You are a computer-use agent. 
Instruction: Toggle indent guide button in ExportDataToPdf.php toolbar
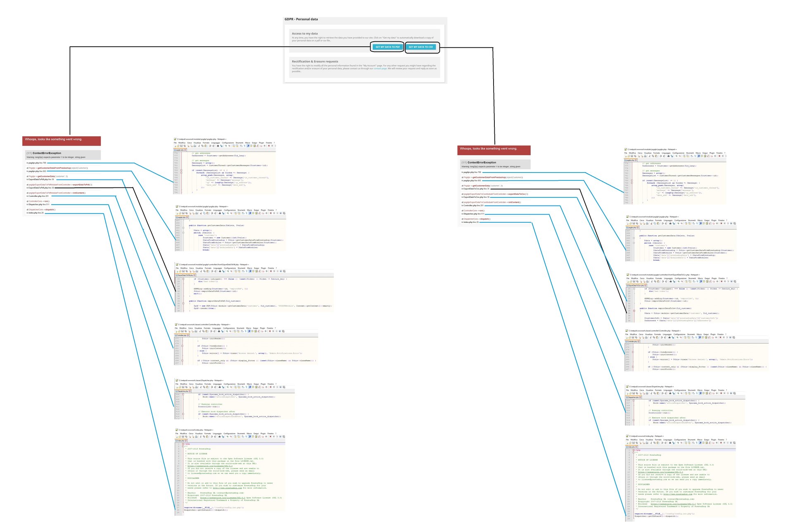(x=250, y=271)
